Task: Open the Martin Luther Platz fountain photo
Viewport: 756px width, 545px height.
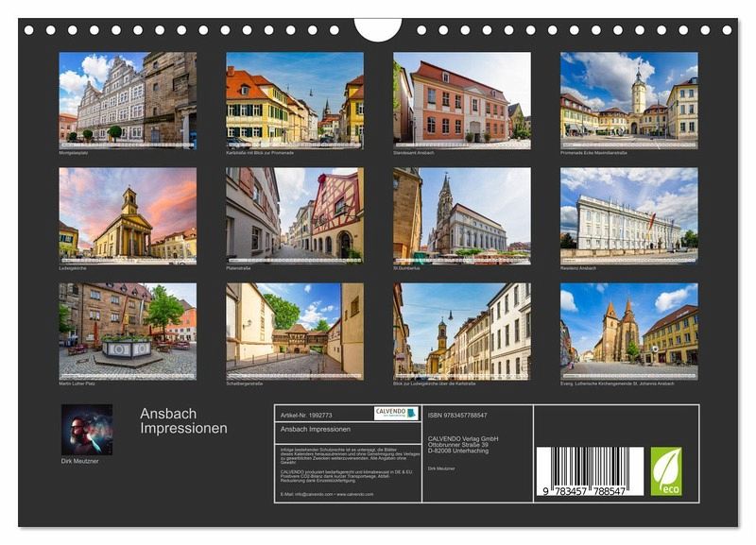Action: (128, 329)
